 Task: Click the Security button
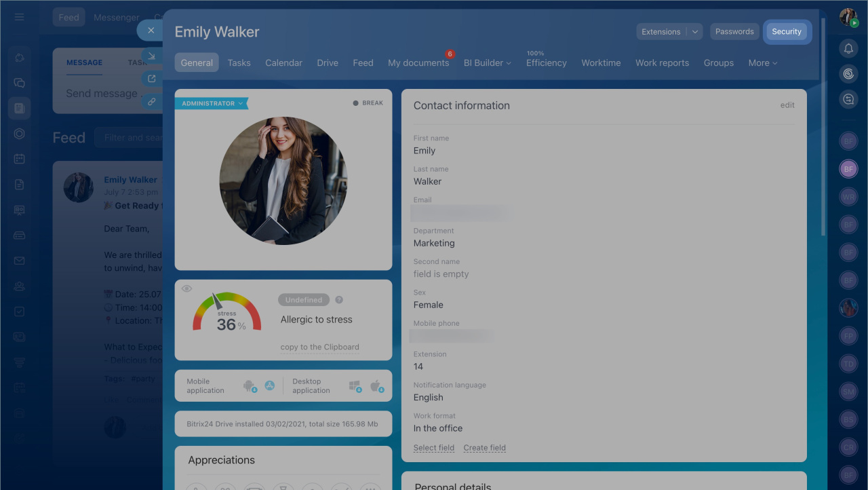tap(787, 32)
